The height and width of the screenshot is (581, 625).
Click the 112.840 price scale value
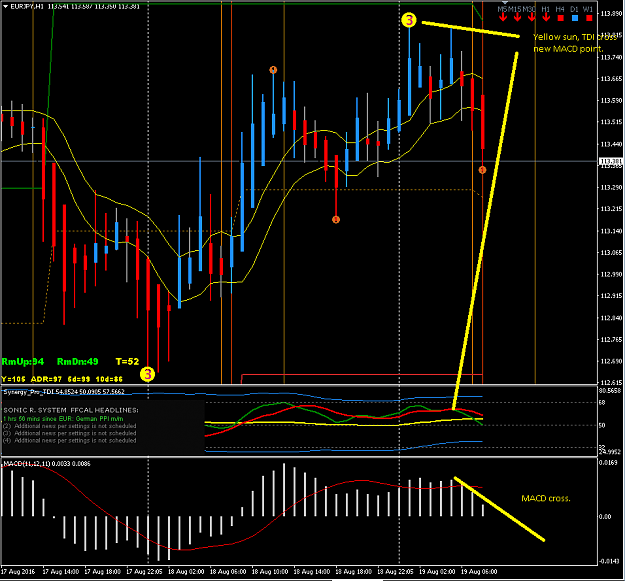point(611,318)
